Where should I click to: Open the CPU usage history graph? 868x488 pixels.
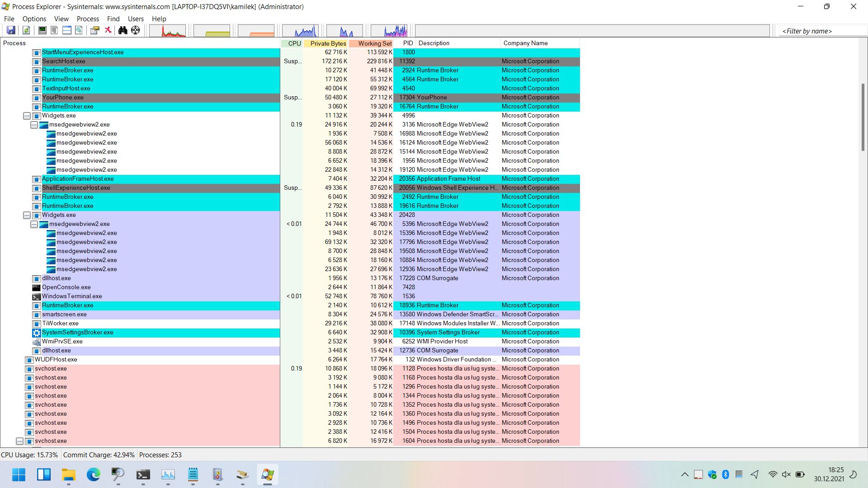168,31
